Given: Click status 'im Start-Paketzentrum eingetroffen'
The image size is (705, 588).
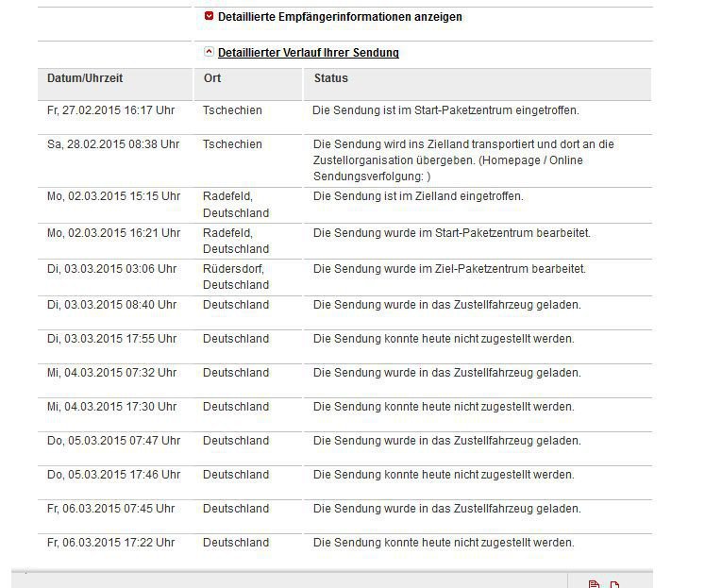Looking at the screenshot, I should pos(445,110).
